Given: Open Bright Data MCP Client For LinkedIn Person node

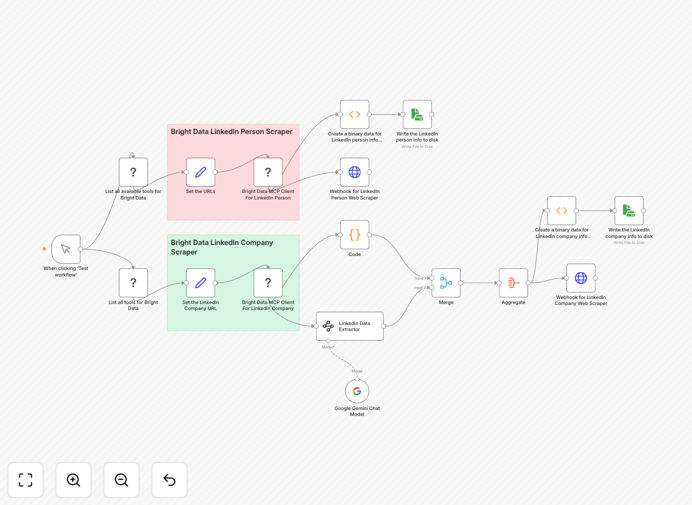Looking at the screenshot, I should (268, 172).
